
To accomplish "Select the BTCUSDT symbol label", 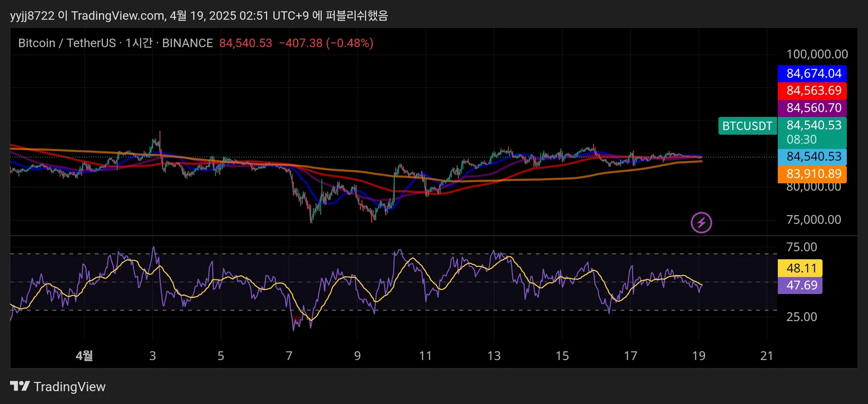I will coord(747,126).
